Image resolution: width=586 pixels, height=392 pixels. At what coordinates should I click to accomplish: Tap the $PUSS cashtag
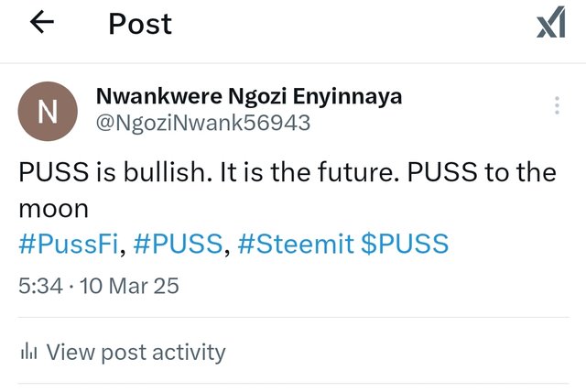(x=407, y=244)
